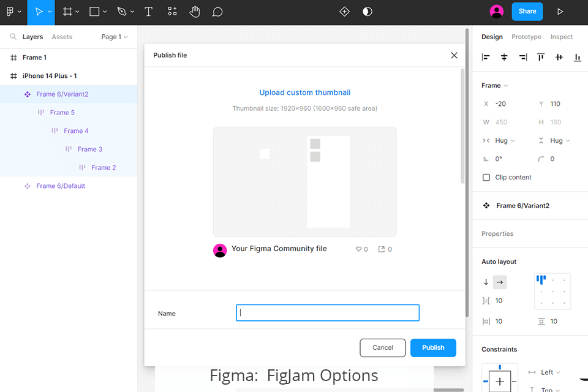Click the community file thumbnail preview
This screenshot has width=588, height=392.
(x=304, y=181)
